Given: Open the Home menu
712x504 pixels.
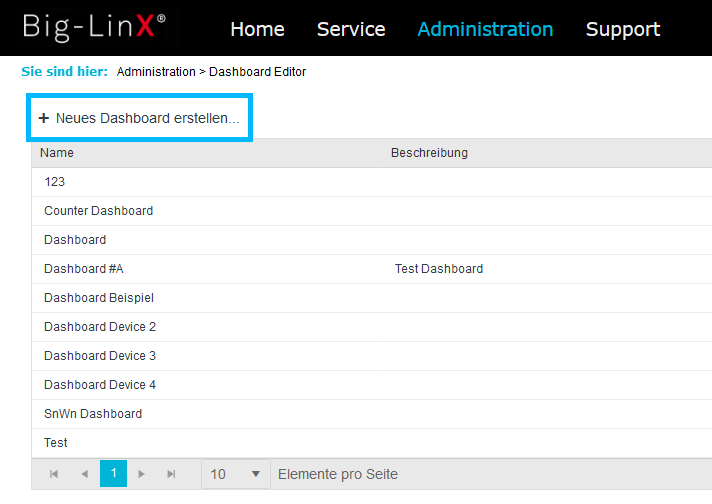Looking at the screenshot, I should pos(257,29).
